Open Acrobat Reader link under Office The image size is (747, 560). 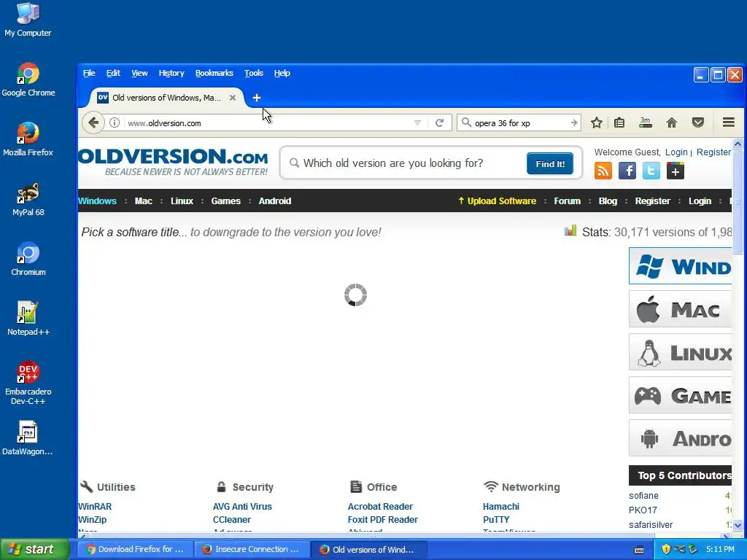380,507
